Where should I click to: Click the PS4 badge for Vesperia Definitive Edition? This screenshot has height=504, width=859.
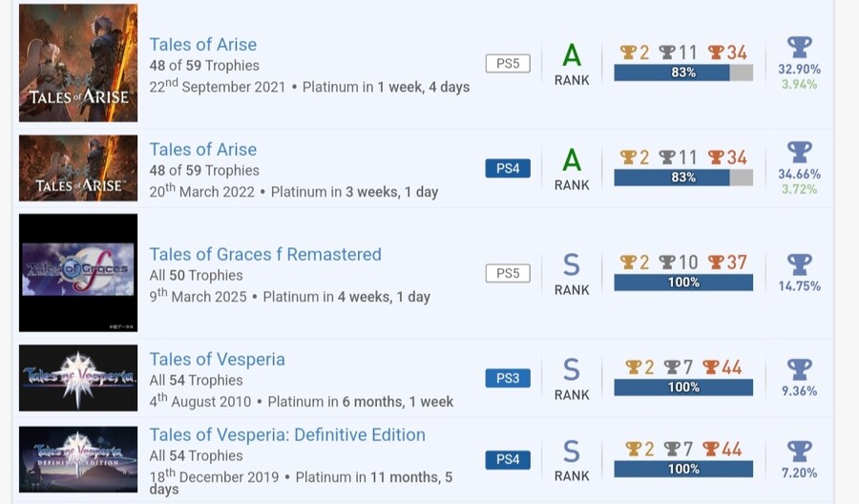coord(507,460)
